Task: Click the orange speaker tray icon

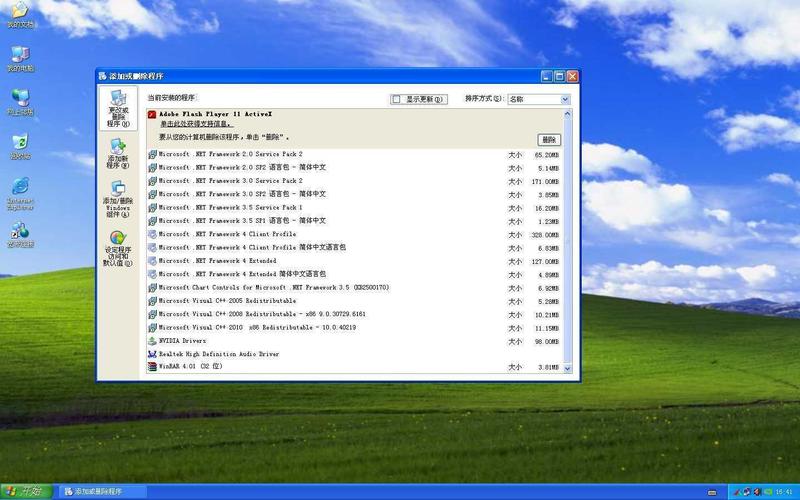Action: [758, 492]
